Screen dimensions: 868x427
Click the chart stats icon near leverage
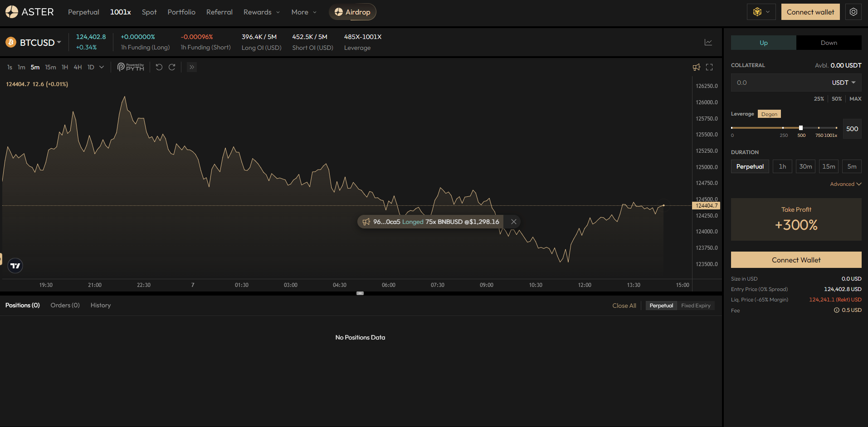pyautogui.click(x=708, y=42)
